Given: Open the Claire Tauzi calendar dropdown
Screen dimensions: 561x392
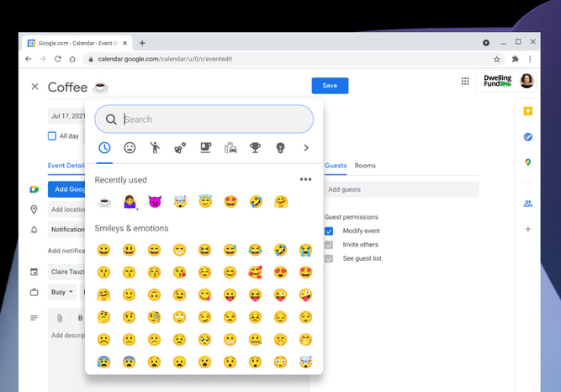Looking at the screenshot, I should (x=66, y=272).
